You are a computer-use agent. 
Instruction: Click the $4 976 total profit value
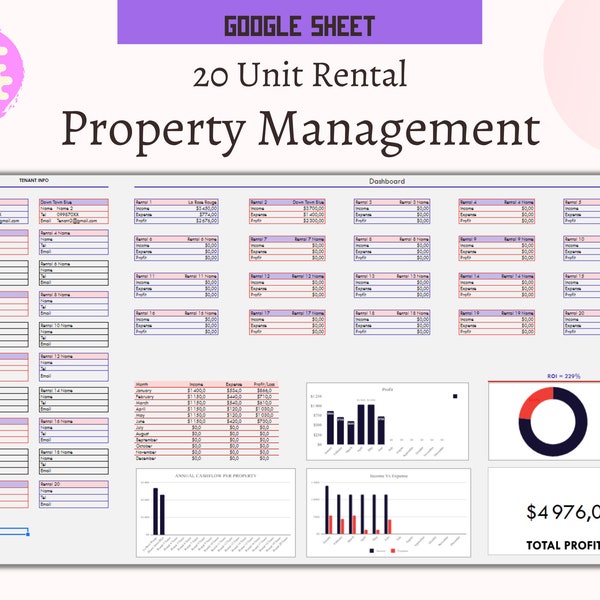(x=563, y=513)
